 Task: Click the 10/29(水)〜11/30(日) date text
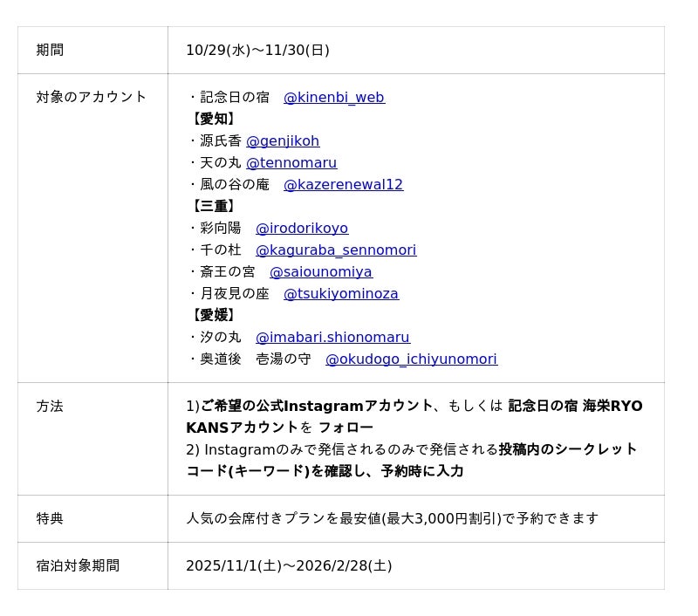point(257,51)
